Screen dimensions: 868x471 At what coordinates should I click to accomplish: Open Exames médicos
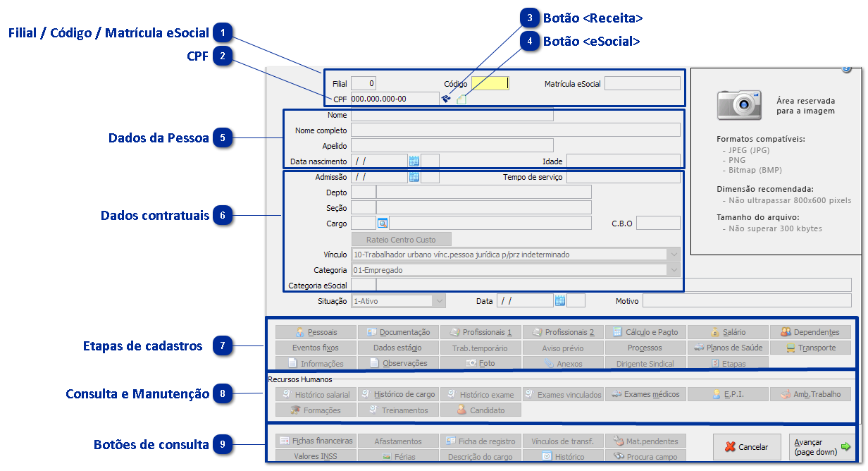click(x=645, y=394)
